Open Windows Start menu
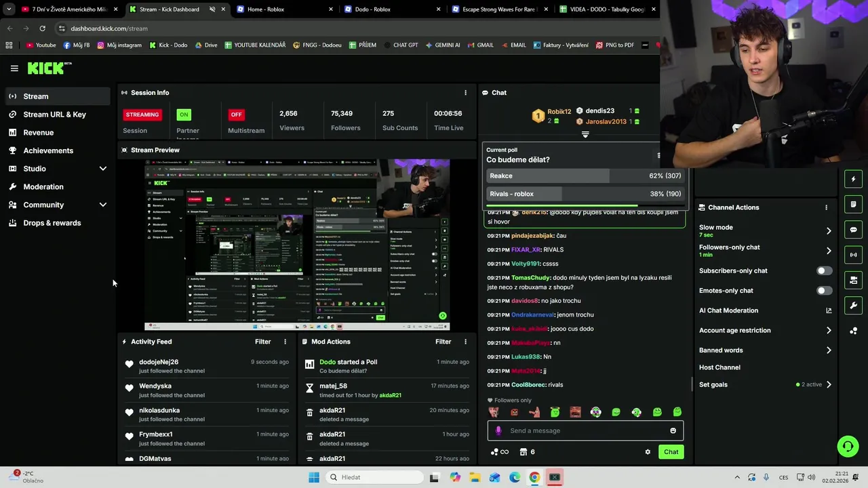 click(313, 477)
